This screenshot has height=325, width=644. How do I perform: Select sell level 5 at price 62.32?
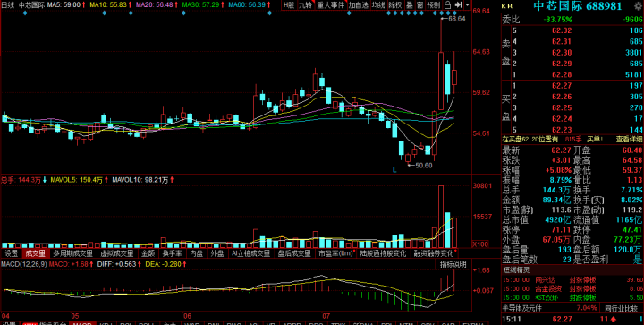(578, 30)
